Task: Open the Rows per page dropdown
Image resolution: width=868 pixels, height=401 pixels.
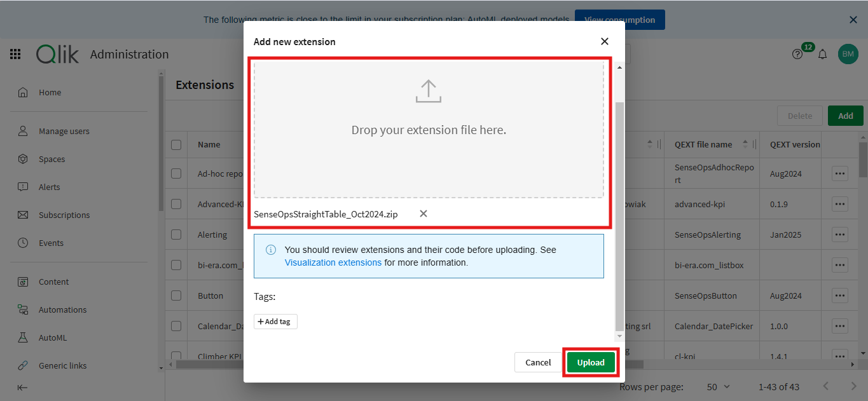Action: tap(718, 386)
